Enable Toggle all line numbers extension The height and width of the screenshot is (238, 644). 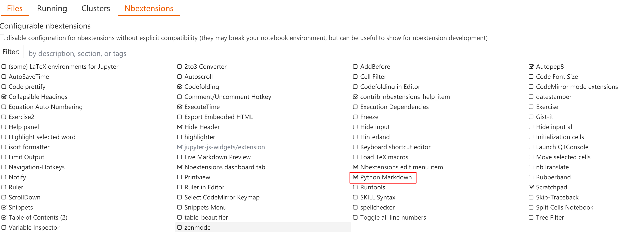(x=356, y=217)
